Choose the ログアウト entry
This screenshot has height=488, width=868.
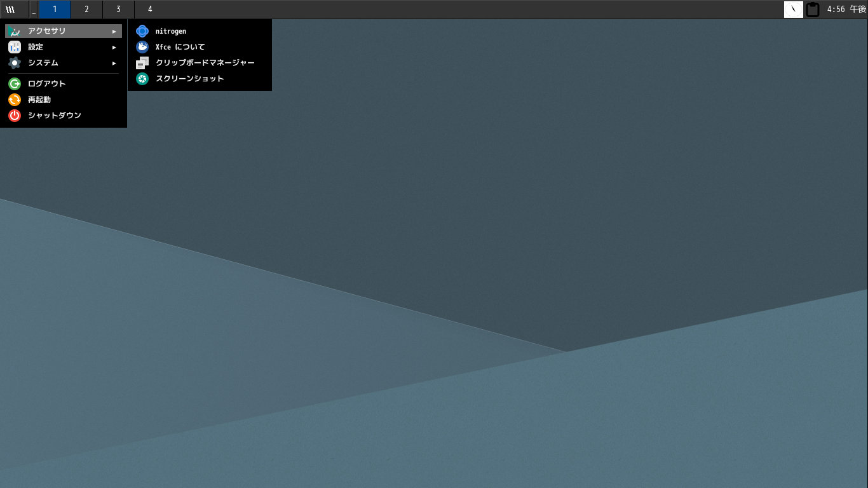64,84
